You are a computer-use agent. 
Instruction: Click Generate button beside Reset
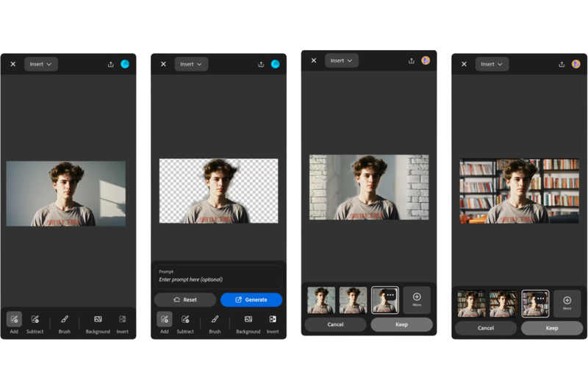pyautogui.click(x=251, y=300)
